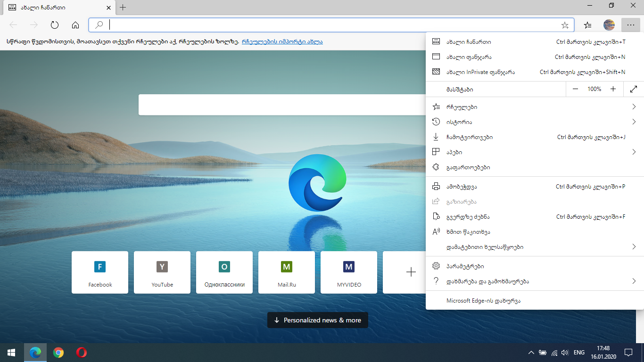
Task: Open Google Chrome from the taskbar
Action: 58,353
